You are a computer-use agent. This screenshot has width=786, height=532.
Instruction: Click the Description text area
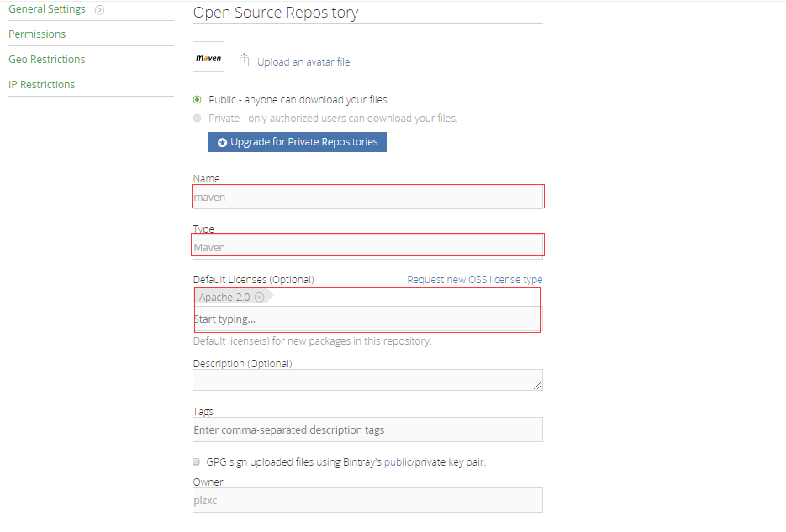point(367,380)
